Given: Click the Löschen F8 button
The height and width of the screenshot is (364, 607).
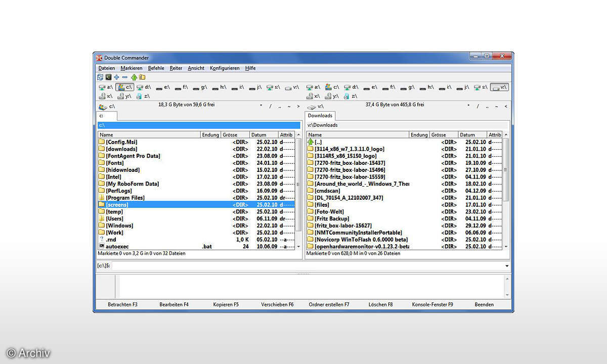Looking at the screenshot, I should 380,304.
